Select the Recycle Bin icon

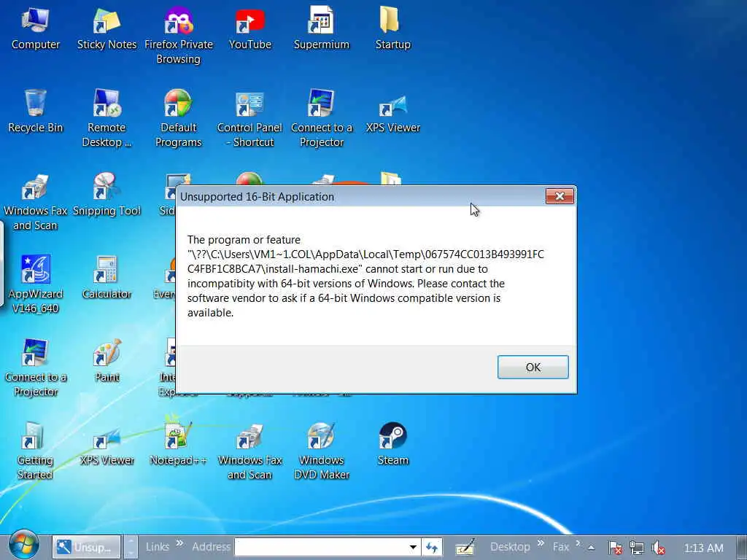click(35, 112)
